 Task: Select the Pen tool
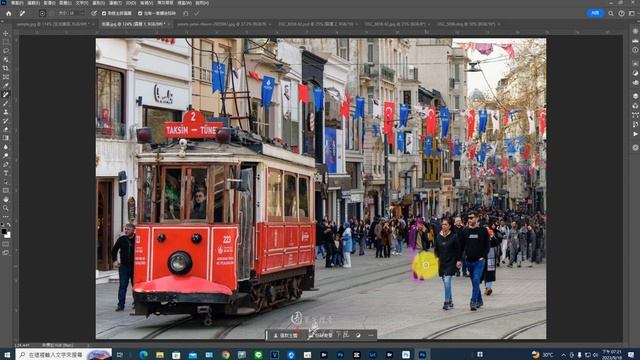[x=6, y=164]
